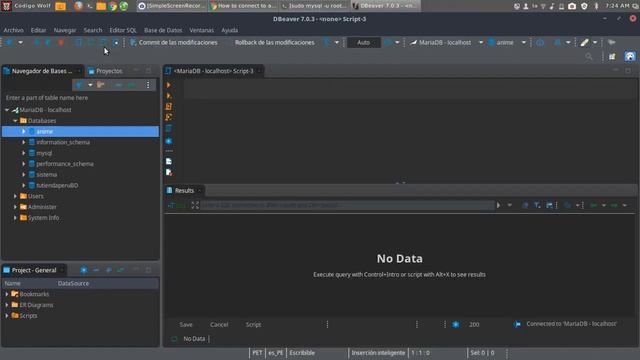640x360 pixels.
Task: Click the Save button in results panel
Action: [186, 325]
